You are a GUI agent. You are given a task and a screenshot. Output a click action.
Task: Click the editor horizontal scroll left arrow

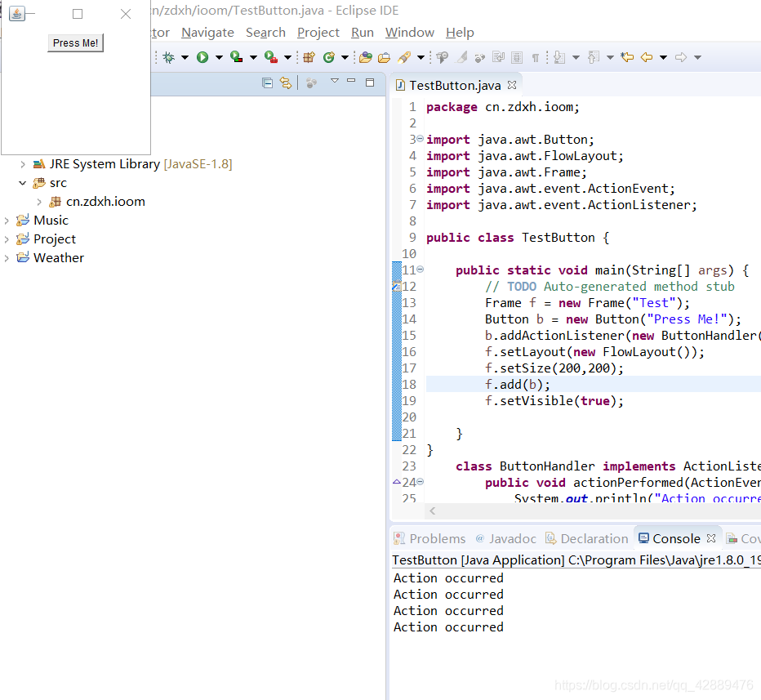[433, 511]
